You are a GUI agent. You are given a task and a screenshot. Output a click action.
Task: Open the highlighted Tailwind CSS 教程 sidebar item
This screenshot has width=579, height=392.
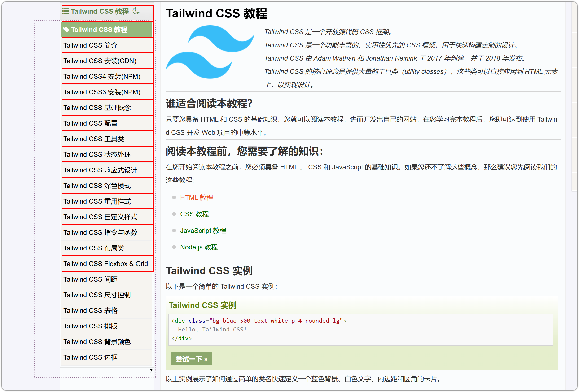pyautogui.click(x=107, y=30)
